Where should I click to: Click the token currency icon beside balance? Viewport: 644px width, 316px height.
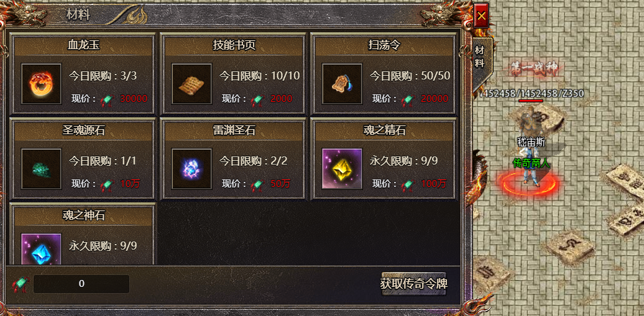[x=21, y=284]
